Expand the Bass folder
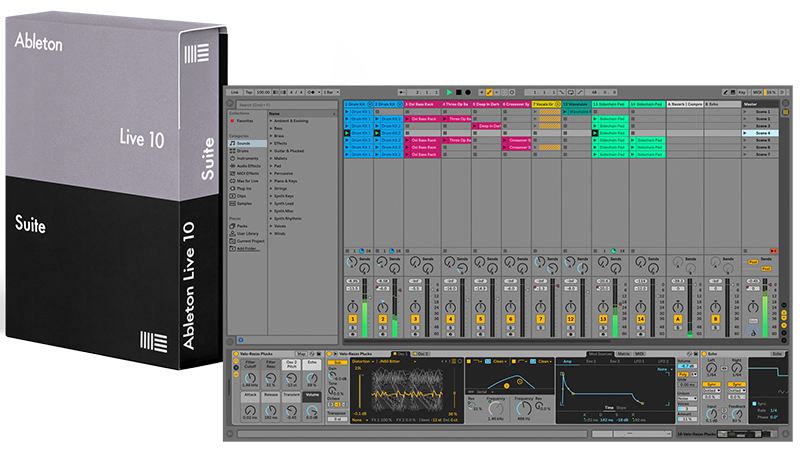This screenshot has width=800, height=459. (x=271, y=129)
